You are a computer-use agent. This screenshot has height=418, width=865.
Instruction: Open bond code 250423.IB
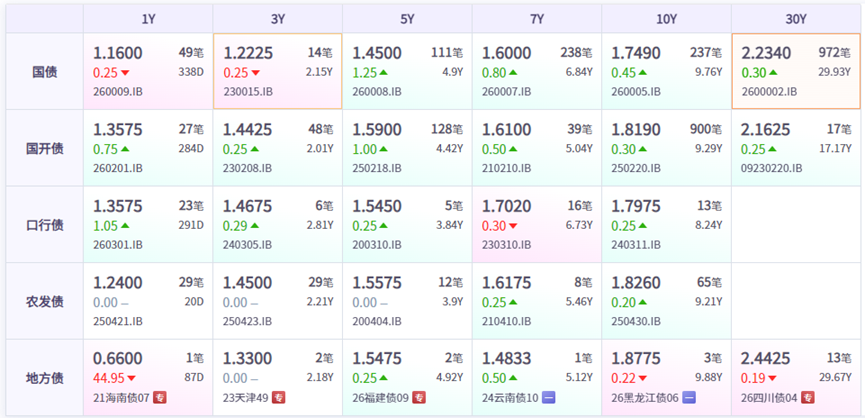coord(248,321)
